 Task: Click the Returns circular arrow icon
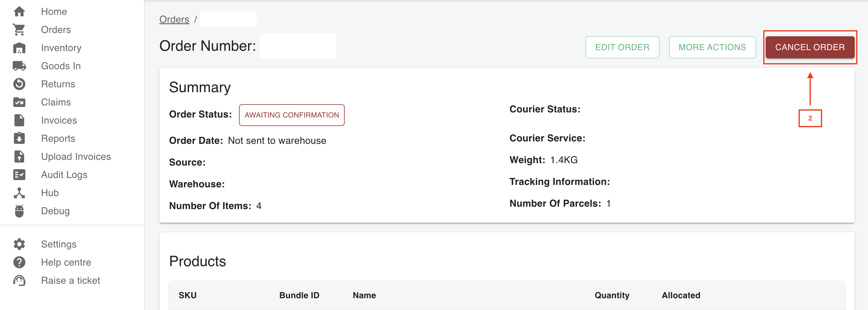point(19,84)
